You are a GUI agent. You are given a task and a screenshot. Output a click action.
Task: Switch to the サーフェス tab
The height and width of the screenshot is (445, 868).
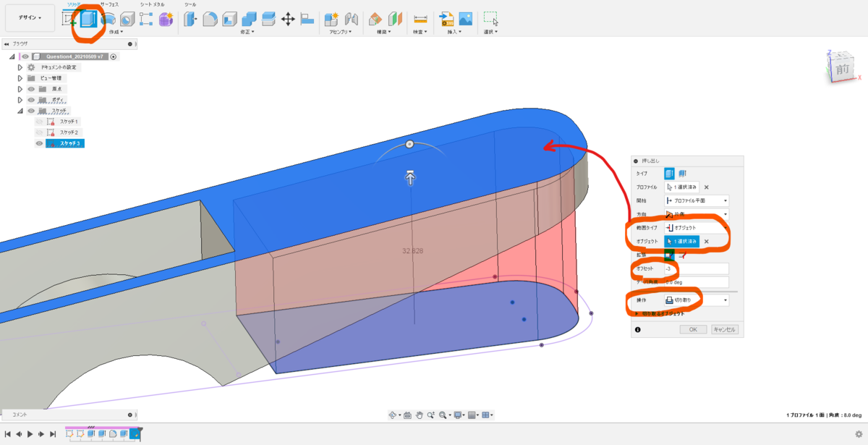109,4
